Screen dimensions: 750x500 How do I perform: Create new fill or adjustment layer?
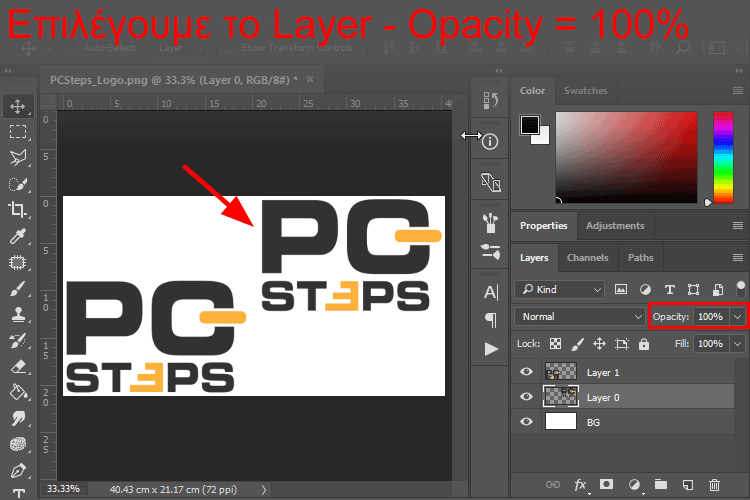pos(635,485)
